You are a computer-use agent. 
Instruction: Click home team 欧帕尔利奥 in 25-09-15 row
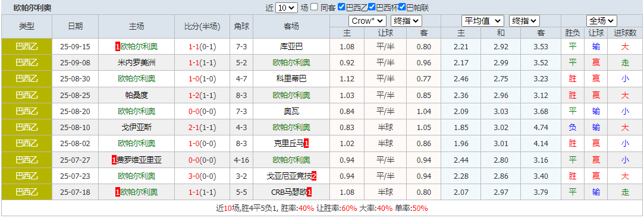[x=139, y=47]
